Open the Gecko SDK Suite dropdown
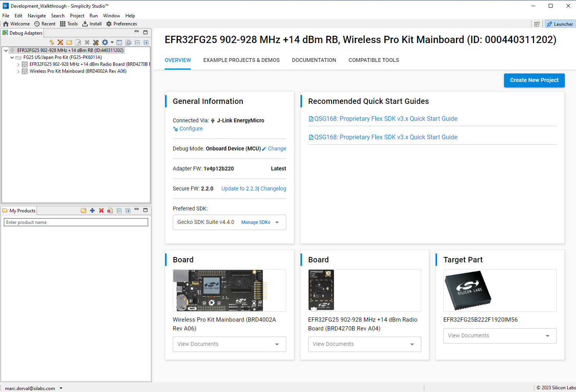The height and width of the screenshot is (392, 576). click(x=277, y=222)
